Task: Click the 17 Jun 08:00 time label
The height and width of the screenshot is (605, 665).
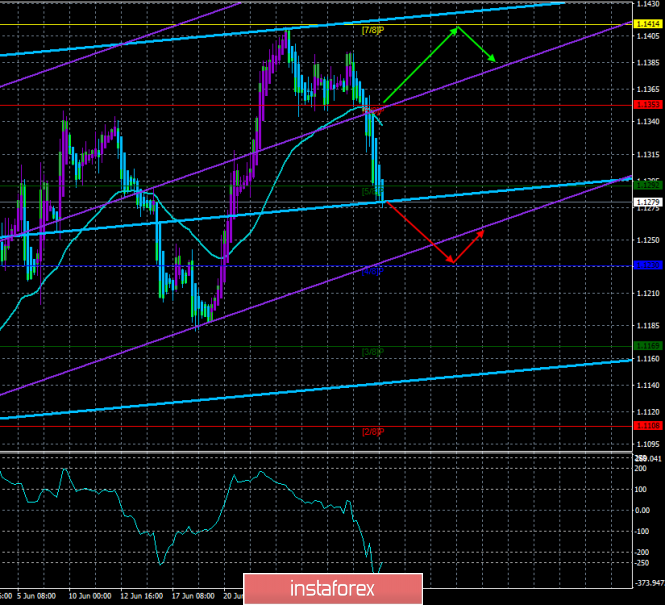Action: 193,596
